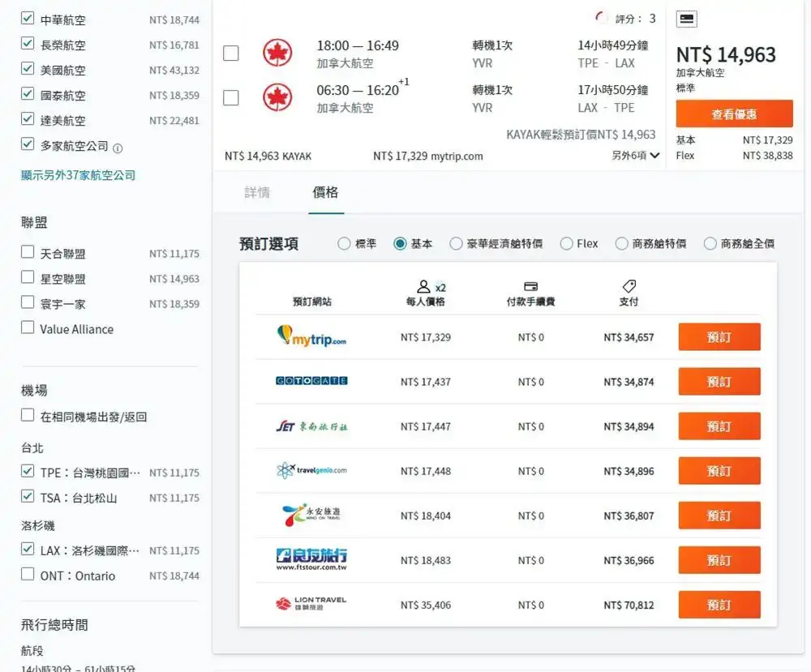Choose the 標準 booking option
This screenshot has width=811, height=672.
pos(344,243)
